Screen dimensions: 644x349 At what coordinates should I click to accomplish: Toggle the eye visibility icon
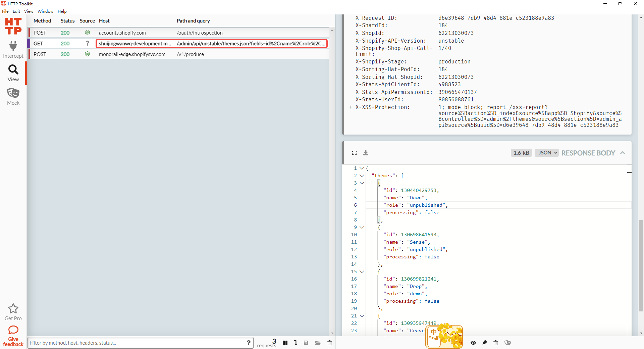click(473, 343)
